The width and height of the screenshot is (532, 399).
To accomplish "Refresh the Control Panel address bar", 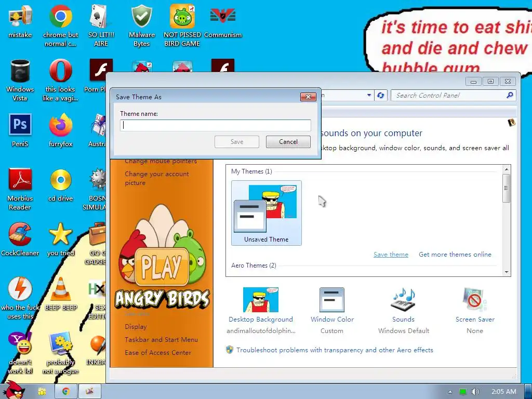I will tap(380, 96).
